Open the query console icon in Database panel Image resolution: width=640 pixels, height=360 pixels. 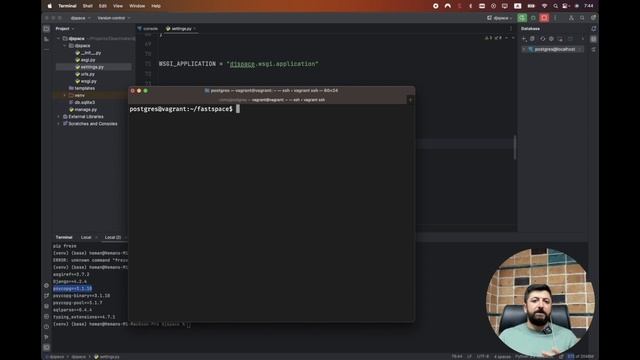point(560,39)
